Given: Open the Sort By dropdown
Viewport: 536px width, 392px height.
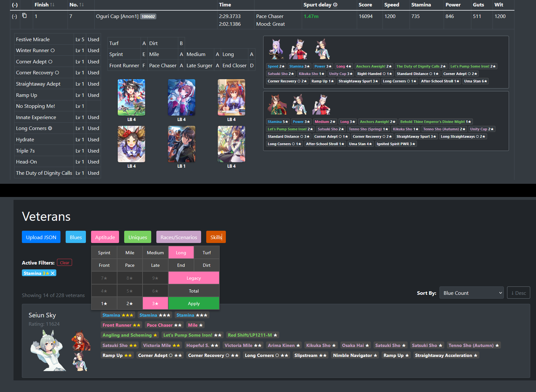Looking at the screenshot, I should [471, 293].
